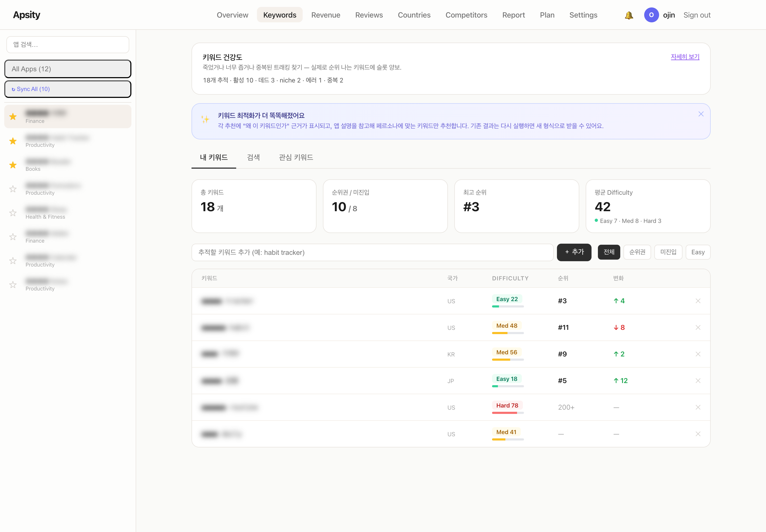Click the Hard 78 difficulty bar

[x=508, y=413]
